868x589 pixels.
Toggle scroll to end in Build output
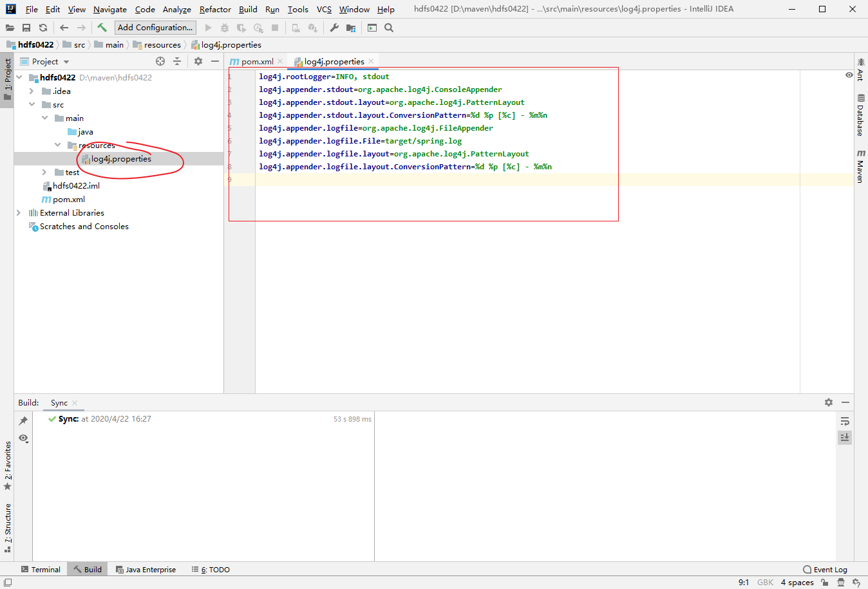[845, 438]
